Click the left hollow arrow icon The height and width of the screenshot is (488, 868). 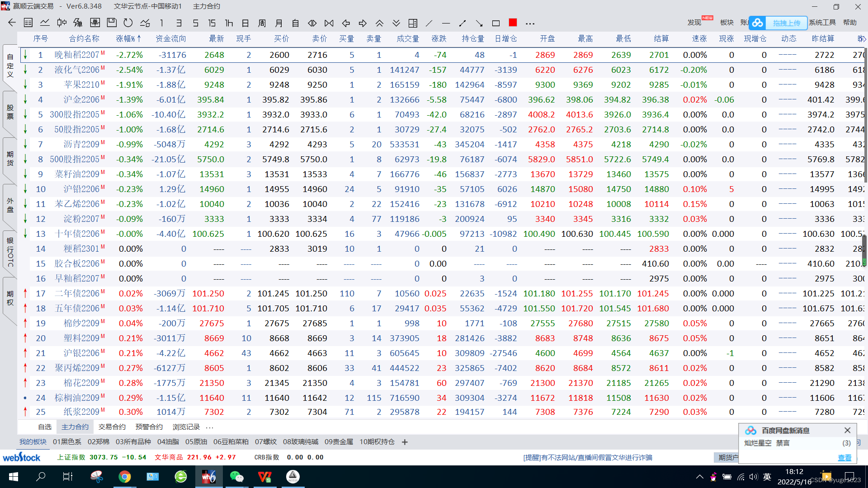[346, 23]
